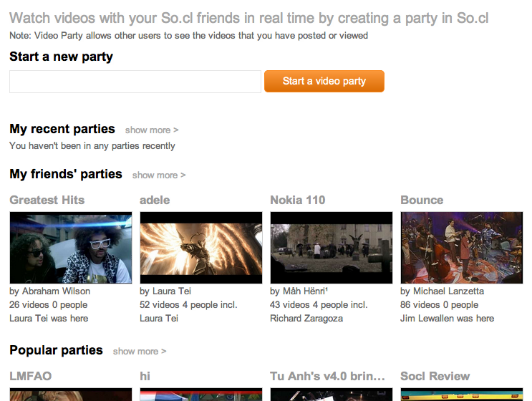The height and width of the screenshot is (401, 532).
Task: Focus the new party name input field
Action: click(x=135, y=82)
